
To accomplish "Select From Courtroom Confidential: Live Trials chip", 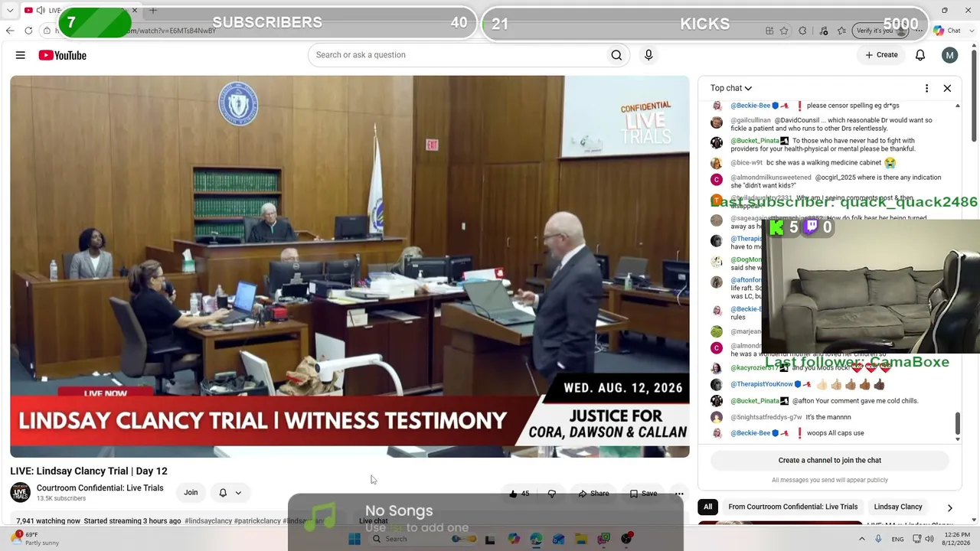I will point(793,507).
